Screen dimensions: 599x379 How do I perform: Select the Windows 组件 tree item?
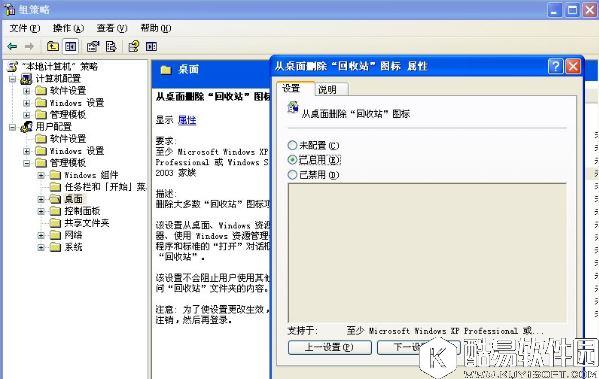pyautogui.click(x=91, y=175)
